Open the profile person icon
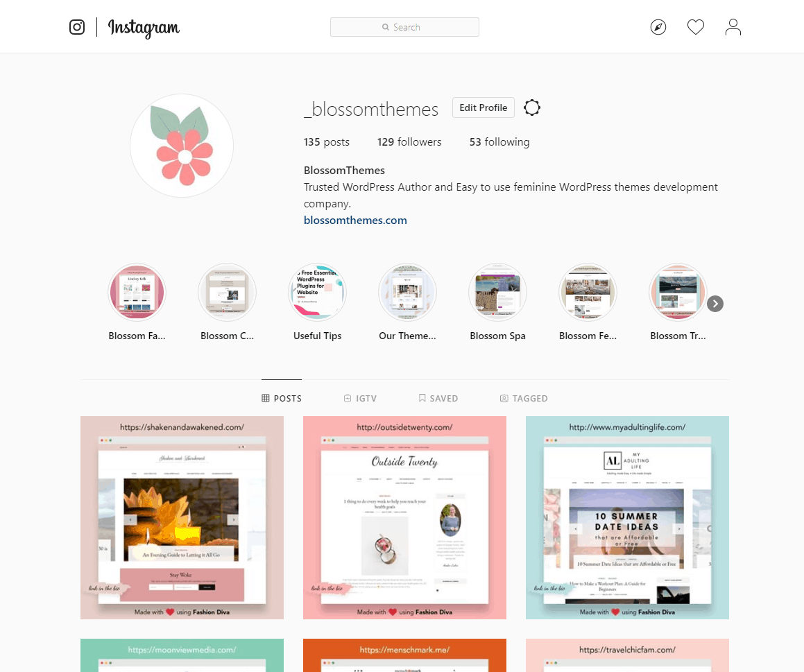Image resolution: width=804 pixels, height=672 pixels. coord(733,26)
